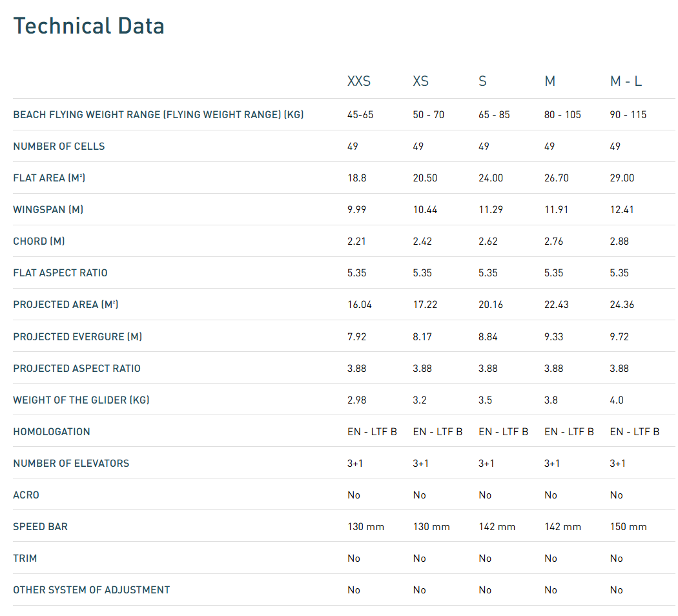Click the Chord row label
The height and width of the screenshot is (616, 678).
point(39,241)
